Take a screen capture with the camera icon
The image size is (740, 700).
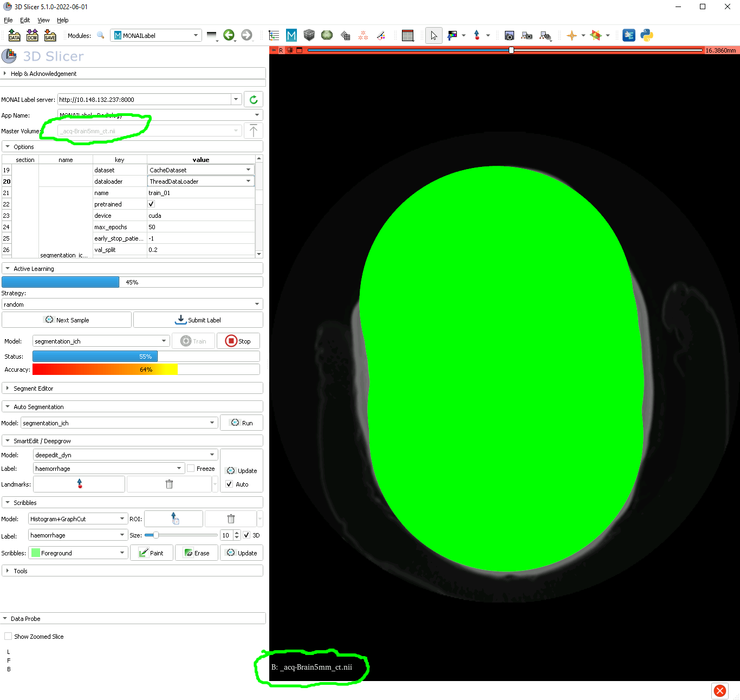[x=509, y=35]
